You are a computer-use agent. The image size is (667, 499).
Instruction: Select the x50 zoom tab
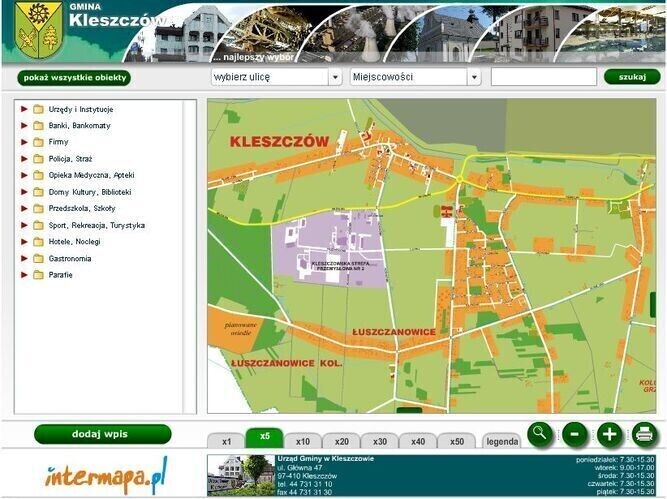(457, 441)
